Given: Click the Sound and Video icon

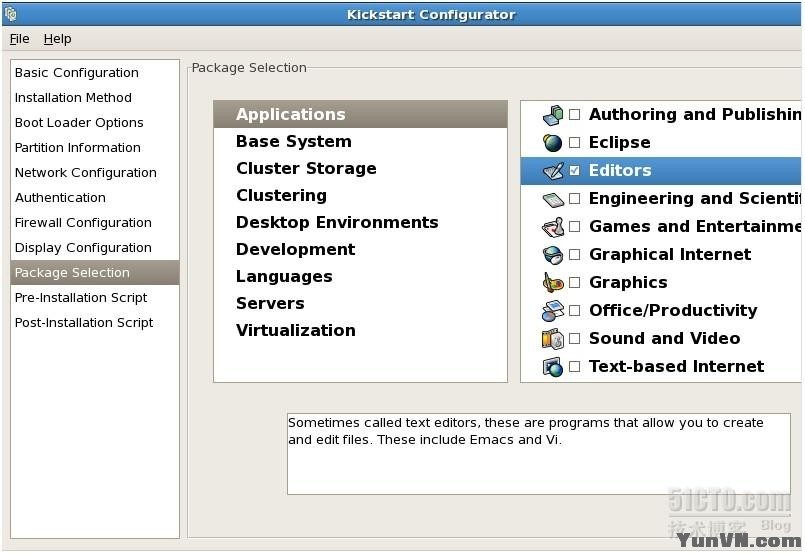Looking at the screenshot, I should tap(553, 339).
